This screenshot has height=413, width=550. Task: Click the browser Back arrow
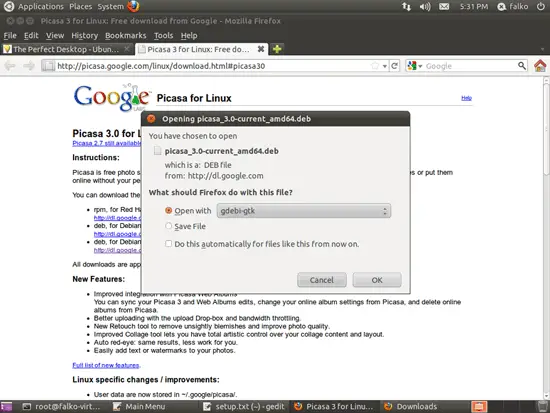[x=10, y=66]
